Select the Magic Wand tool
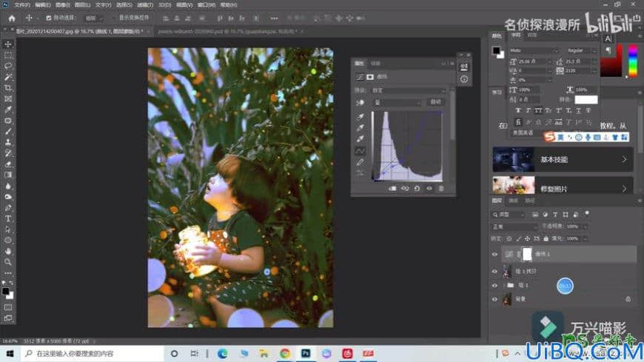The height and width of the screenshot is (362, 644). [x=8, y=77]
